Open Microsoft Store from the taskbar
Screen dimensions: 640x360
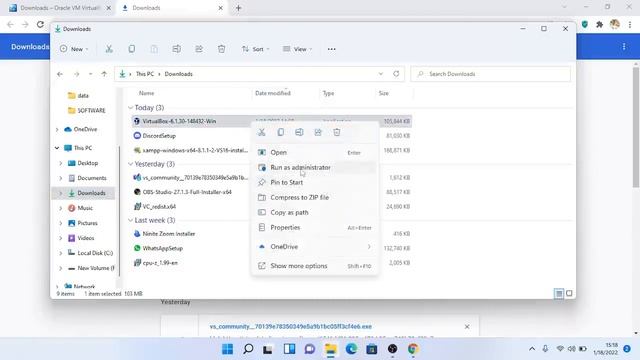(371, 349)
